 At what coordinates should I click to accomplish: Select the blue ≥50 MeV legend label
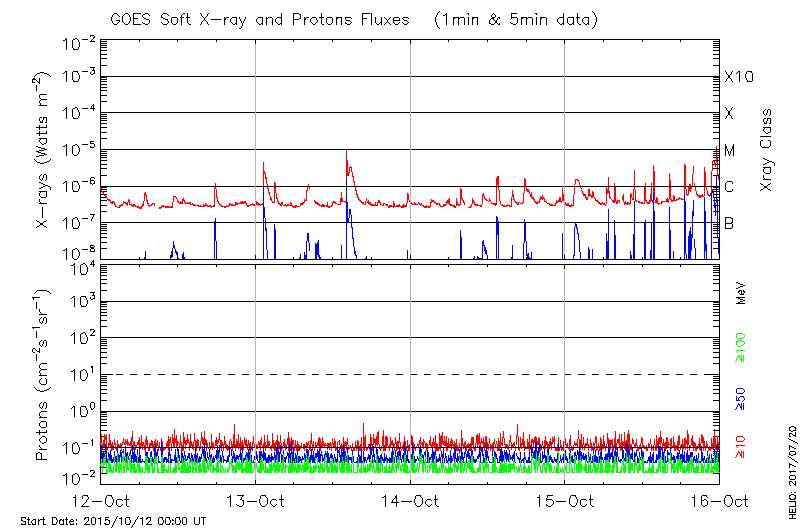click(x=741, y=398)
